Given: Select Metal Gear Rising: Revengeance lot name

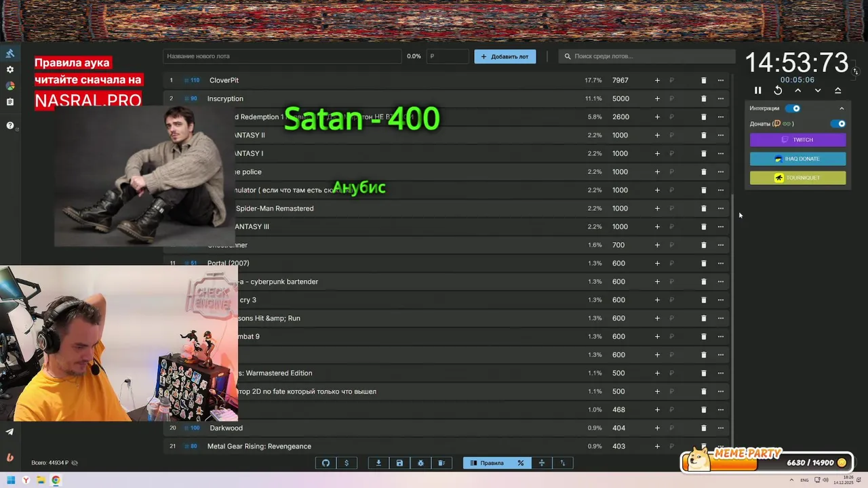Looking at the screenshot, I should coord(259,446).
